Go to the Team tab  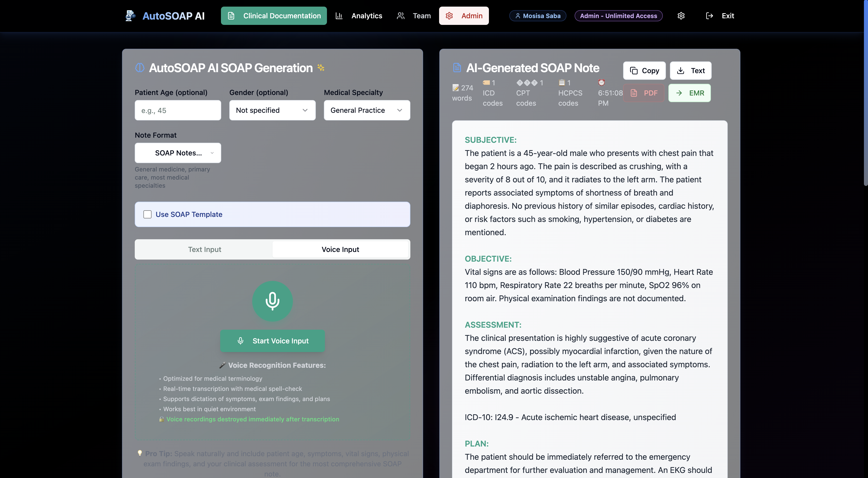click(414, 16)
